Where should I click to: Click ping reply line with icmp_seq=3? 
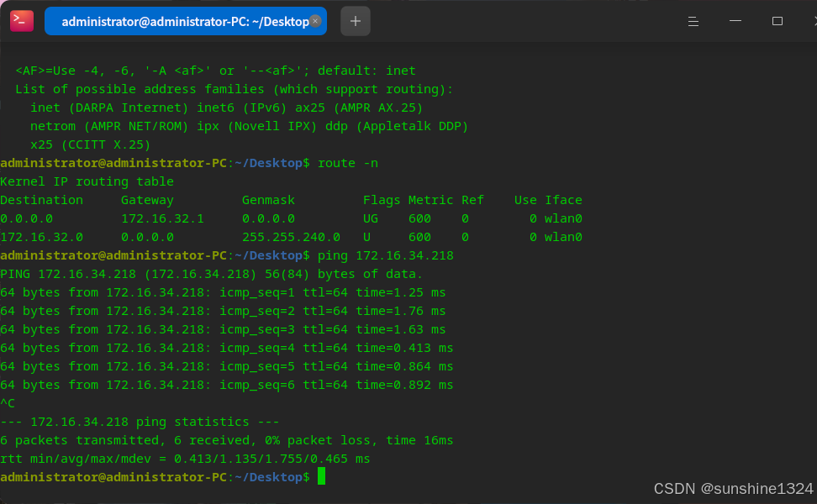223,329
